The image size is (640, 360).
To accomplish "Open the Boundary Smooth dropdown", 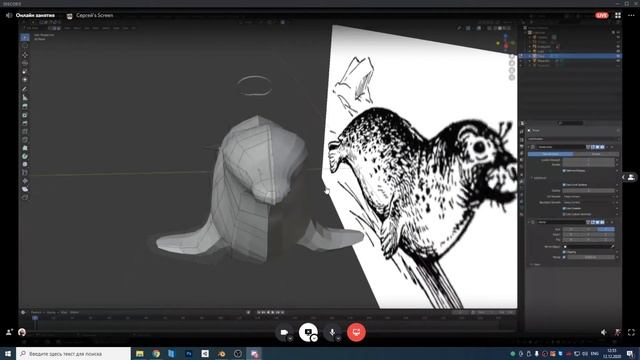I will tap(588, 202).
